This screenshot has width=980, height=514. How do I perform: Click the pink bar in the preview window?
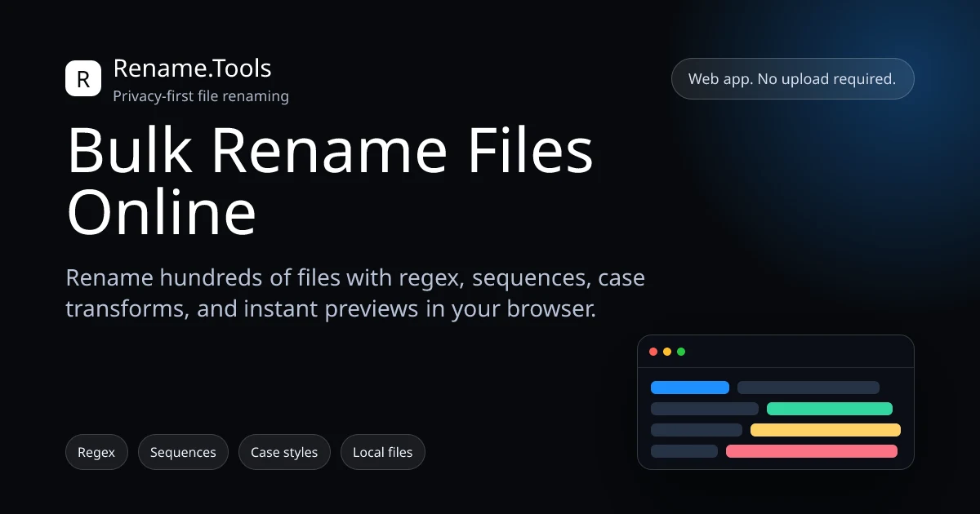(x=812, y=451)
